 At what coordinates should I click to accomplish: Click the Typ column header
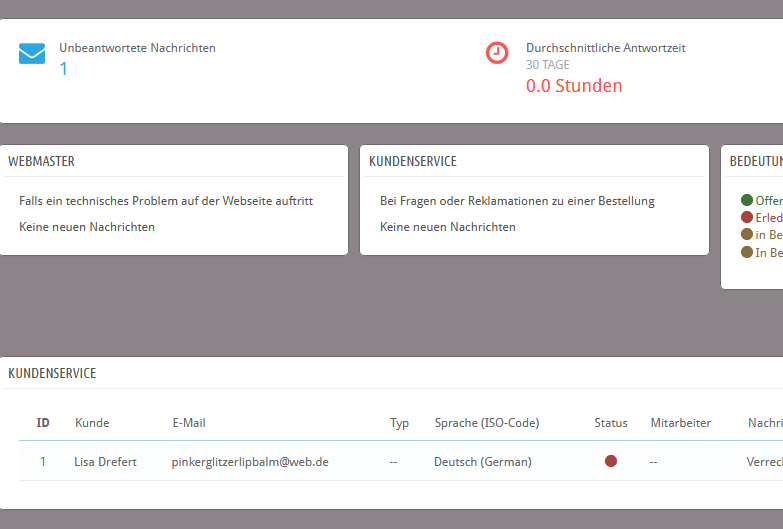399,423
